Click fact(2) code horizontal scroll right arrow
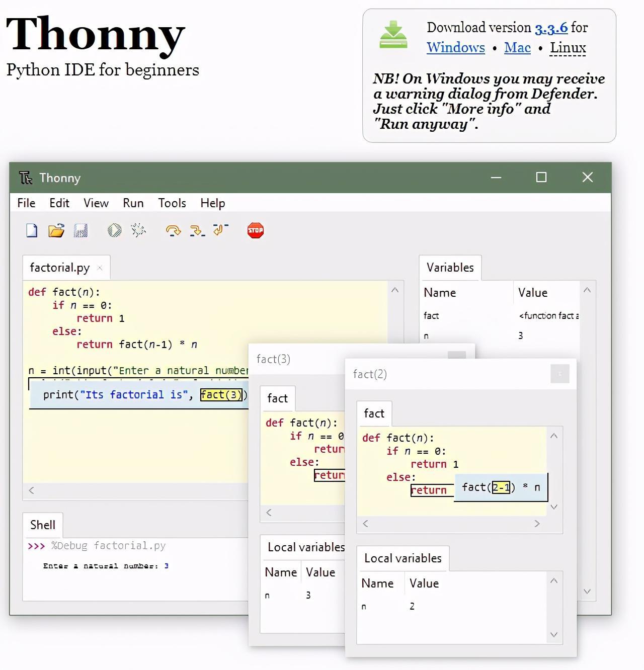 point(537,524)
